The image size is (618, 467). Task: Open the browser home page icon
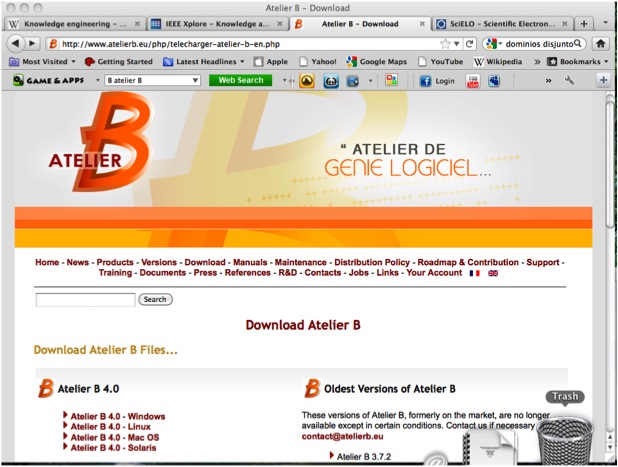tap(600, 43)
